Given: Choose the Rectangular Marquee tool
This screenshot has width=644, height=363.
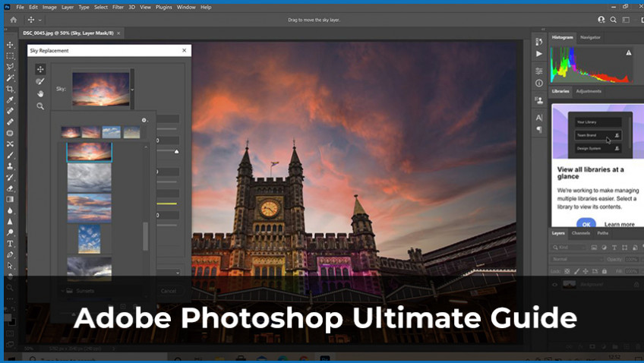Looking at the screenshot, I should (x=10, y=56).
